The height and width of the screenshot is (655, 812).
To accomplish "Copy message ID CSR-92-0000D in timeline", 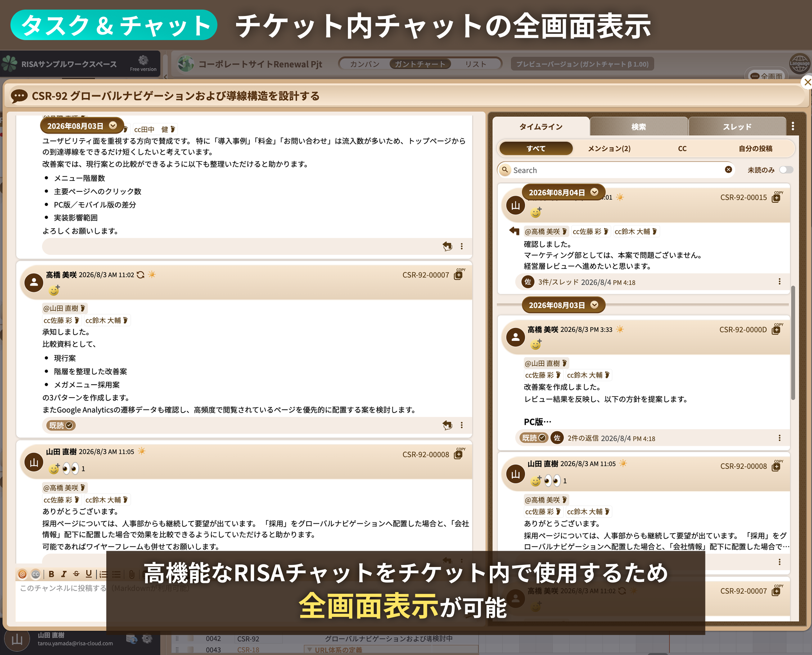I will coord(777,329).
